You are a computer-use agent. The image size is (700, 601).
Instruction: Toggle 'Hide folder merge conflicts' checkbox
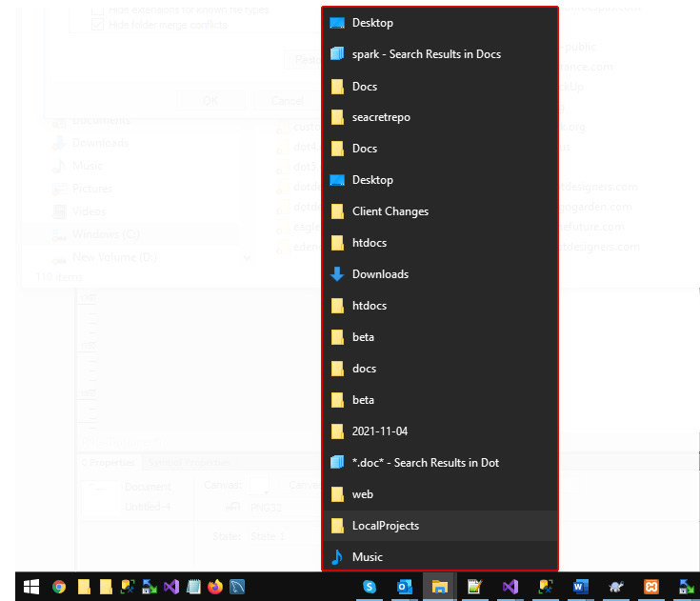point(97,25)
